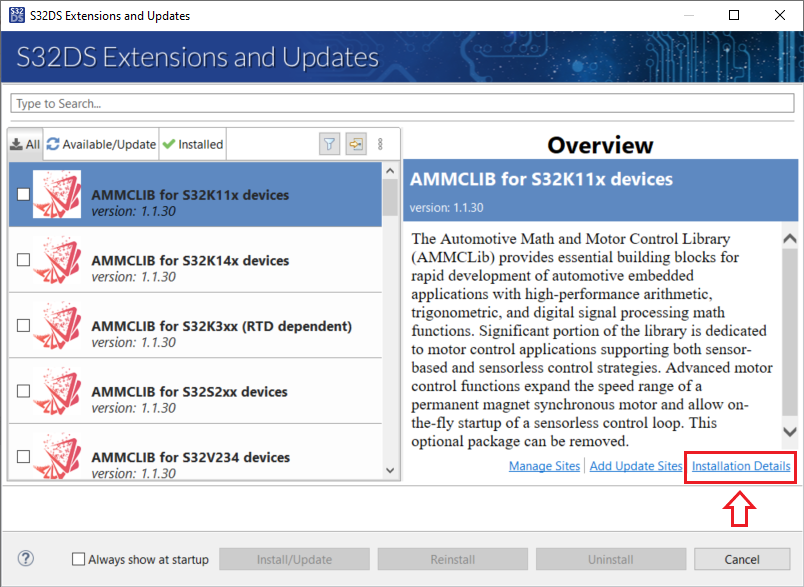
Task: Select AMMCLIB for S32K14x devices title
Action: [x=190, y=260]
